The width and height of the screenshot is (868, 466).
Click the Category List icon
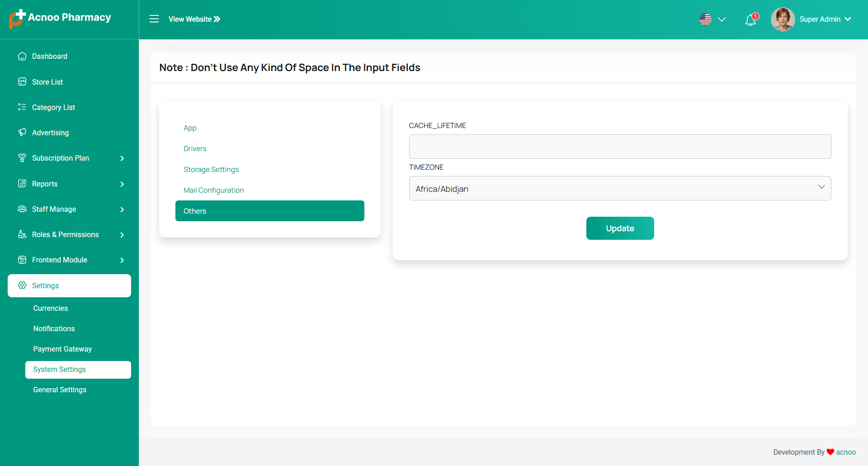coord(22,107)
